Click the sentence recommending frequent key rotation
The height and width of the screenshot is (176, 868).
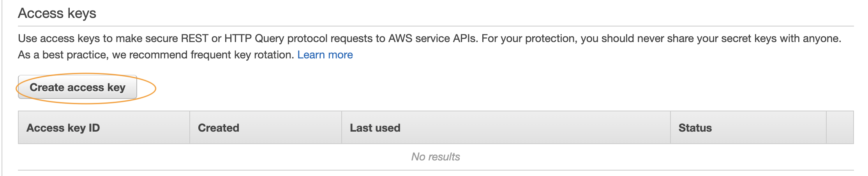click(x=156, y=55)
